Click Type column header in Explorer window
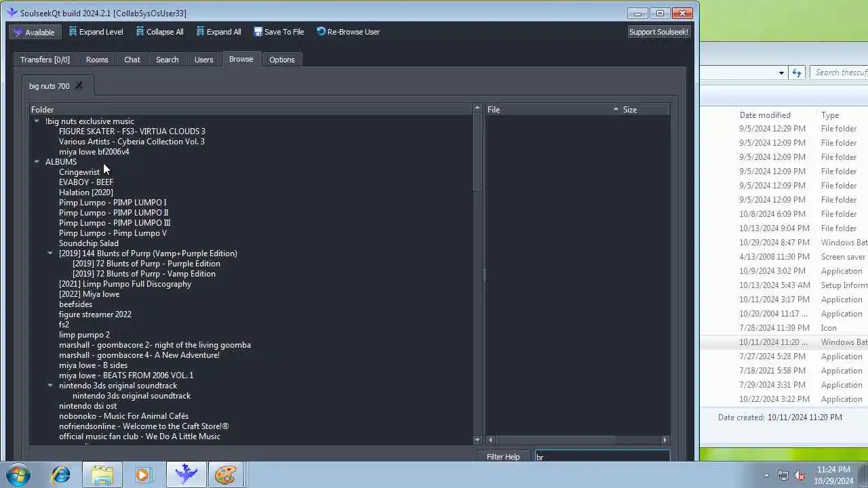868x488 pixels. (830, 115)
